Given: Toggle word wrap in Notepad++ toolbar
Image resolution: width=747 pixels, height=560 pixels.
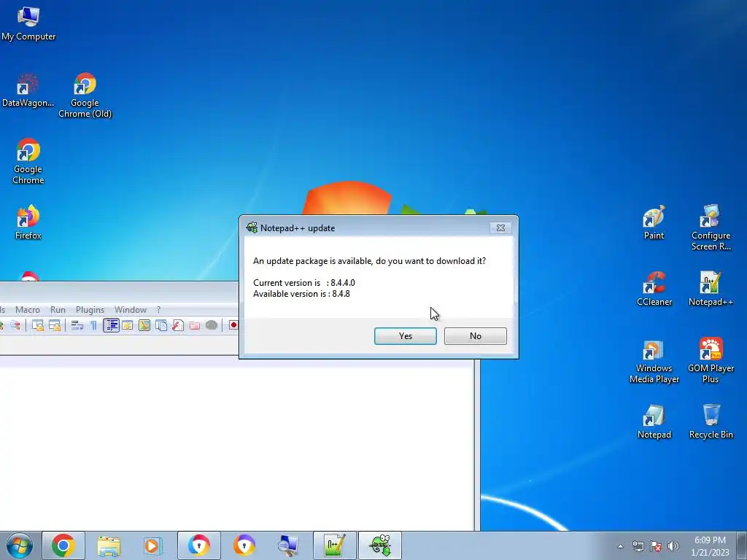Looking at the screenshot, I should tap(77, 325).
